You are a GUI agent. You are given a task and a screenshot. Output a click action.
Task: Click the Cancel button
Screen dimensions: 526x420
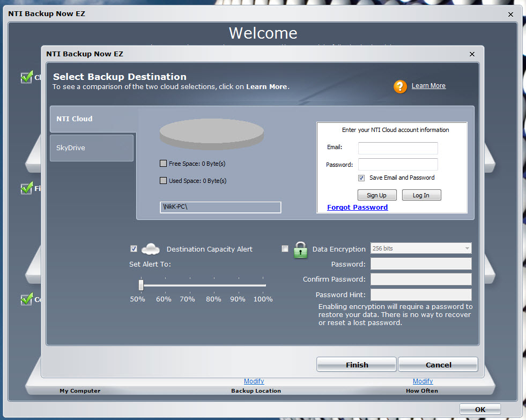pyautogui.click(x=438, y=365)
